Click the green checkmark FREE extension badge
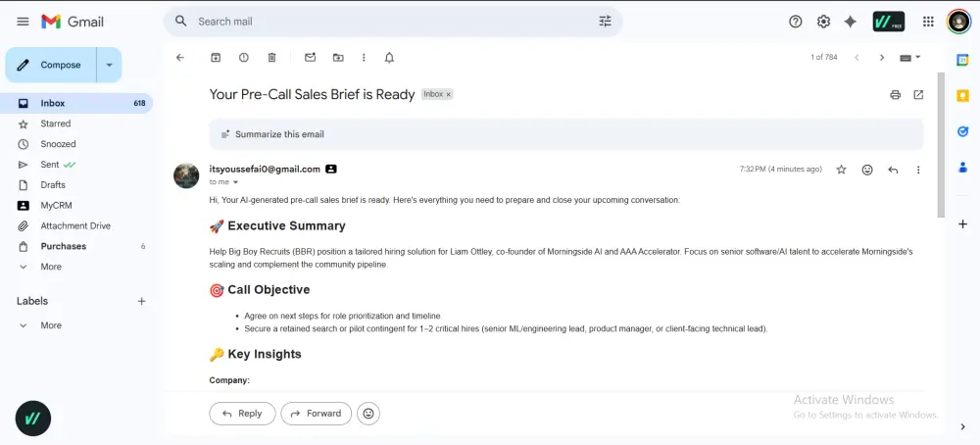Image resolution: width=980 pixels, height=445 pixels. 888,22
